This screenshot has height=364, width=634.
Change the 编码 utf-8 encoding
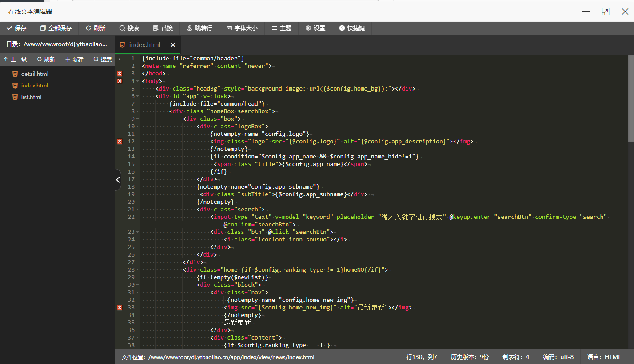point(558,357)
